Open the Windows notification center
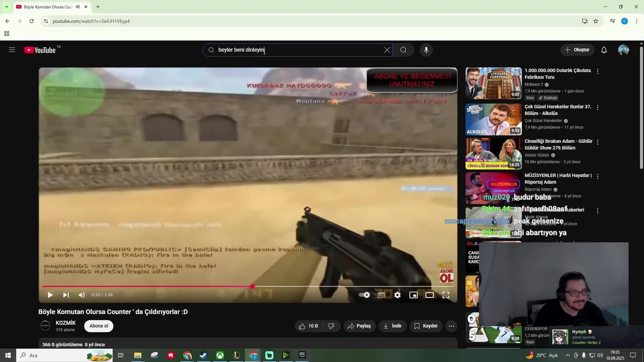The height and width of the screenshot is (362, 644). tap(633, 355)
